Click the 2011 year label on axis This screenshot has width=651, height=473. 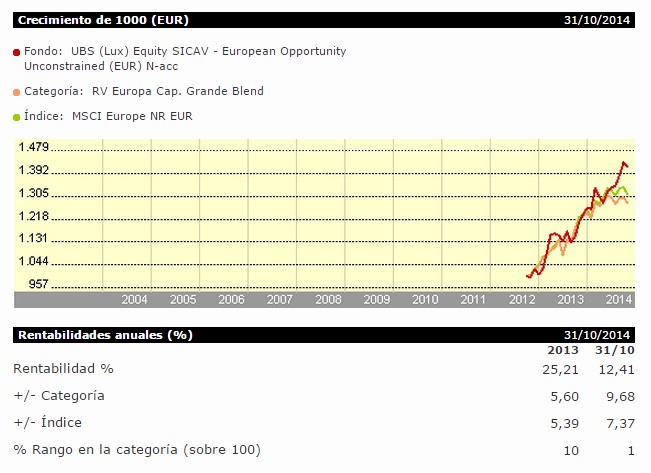click(x=473, y=299)
